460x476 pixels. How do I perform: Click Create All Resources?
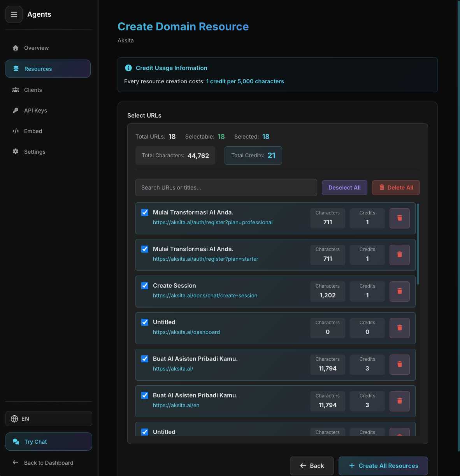[x=383, y=465]
